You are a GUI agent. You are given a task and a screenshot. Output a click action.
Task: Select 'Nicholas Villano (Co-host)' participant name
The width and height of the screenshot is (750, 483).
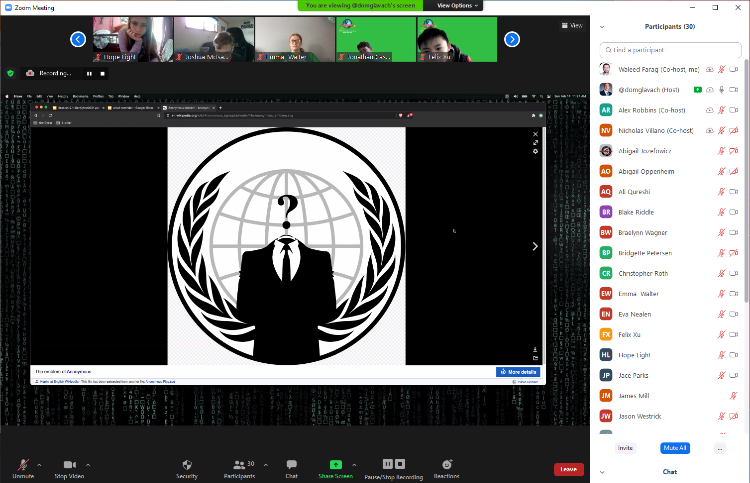[x=655, y=131]
